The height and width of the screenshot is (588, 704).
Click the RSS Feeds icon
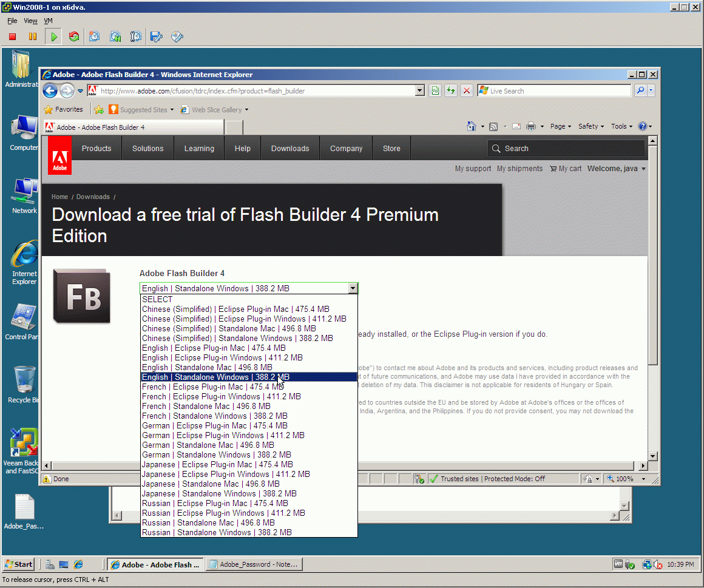click(493, 127)
